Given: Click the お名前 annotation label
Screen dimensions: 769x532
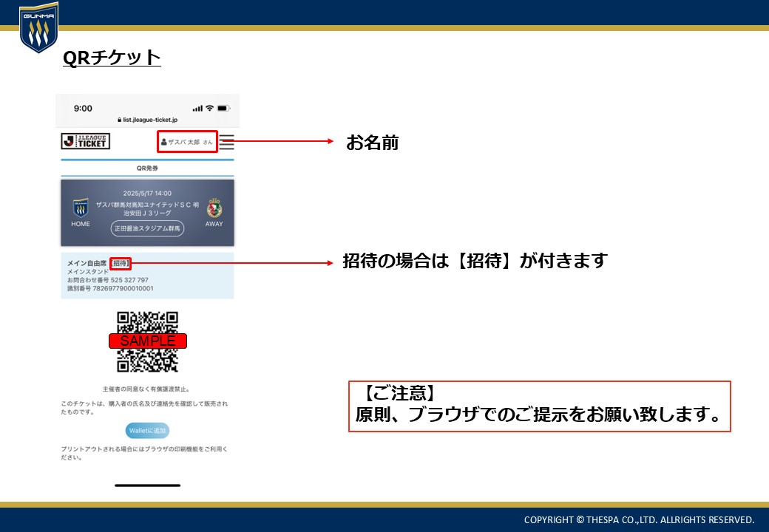Looking at the screenshot, I should [x=372, y=143].
